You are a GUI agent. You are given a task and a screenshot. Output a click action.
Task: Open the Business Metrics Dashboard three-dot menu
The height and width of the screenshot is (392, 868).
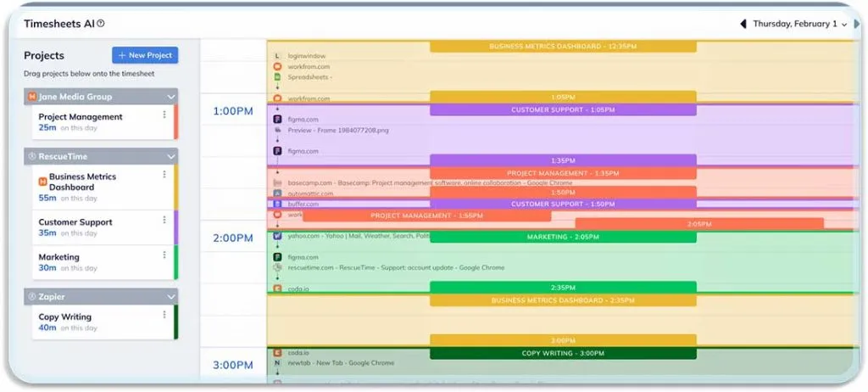(x=164, y=175)
